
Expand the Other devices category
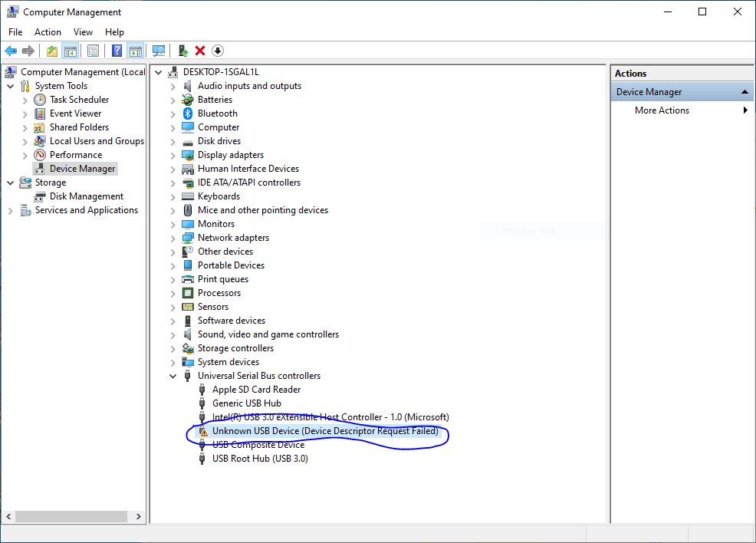tap(173, 252)
